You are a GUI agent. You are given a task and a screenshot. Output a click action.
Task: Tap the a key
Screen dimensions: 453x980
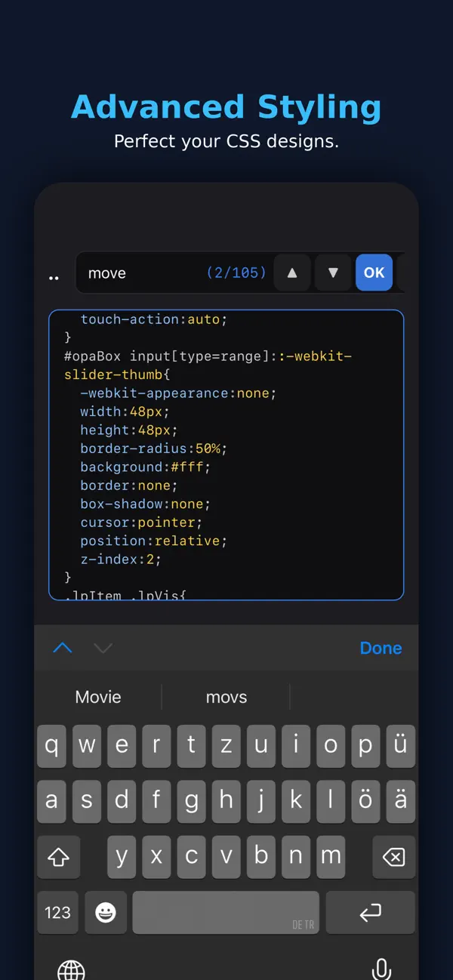[x=52, y=801]
